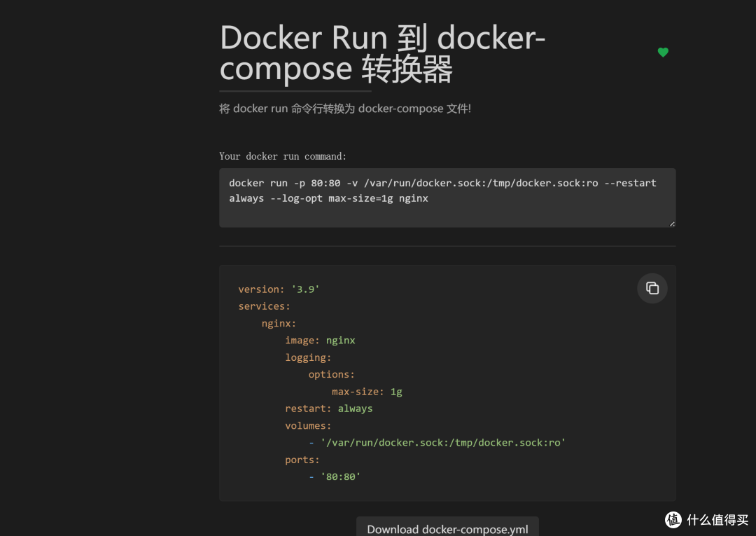Click the volumes key in output
Image resolution: width=756 pixels, height=536 pixels.
coord(308,425)
